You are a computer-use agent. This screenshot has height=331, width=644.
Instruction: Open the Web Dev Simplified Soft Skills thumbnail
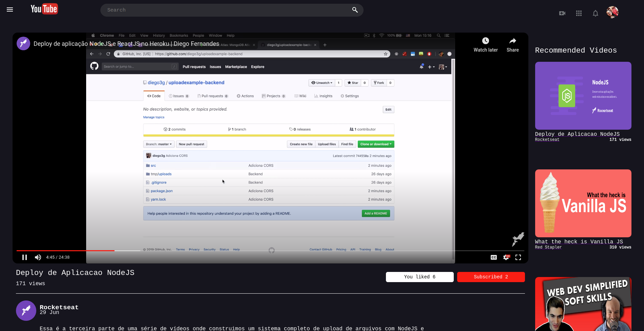pos(583,304)
